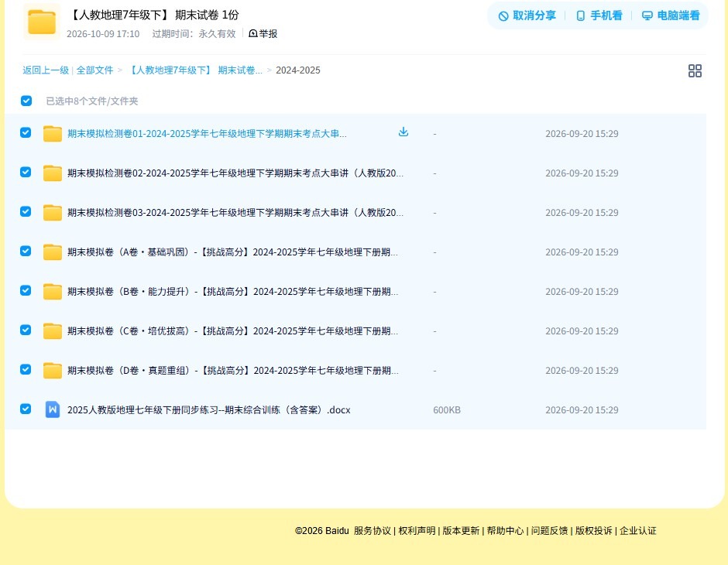Image resolution: width=728 pixels, height=565 pixels.
Task: Open folder 期末模拟检测卷03-2024-2025学年
Action: [235, 212]
